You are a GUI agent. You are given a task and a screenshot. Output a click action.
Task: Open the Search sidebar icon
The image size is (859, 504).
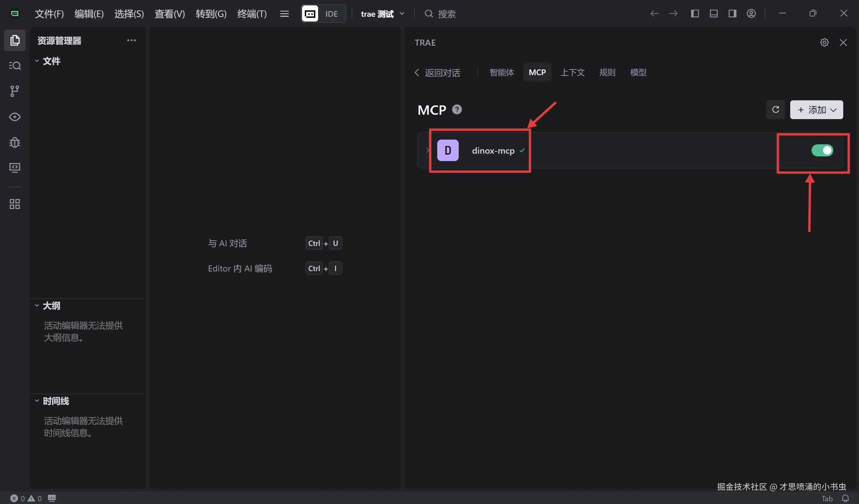pos(15,65)
